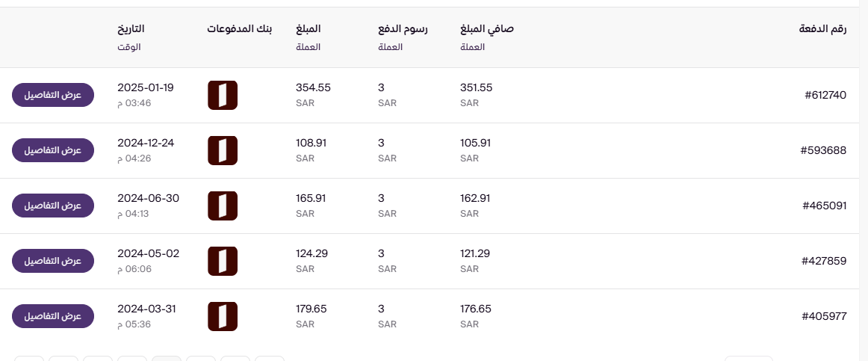Select payment number #593688
This screenshot has width=868, height=361.
click(x=823, y=150)
